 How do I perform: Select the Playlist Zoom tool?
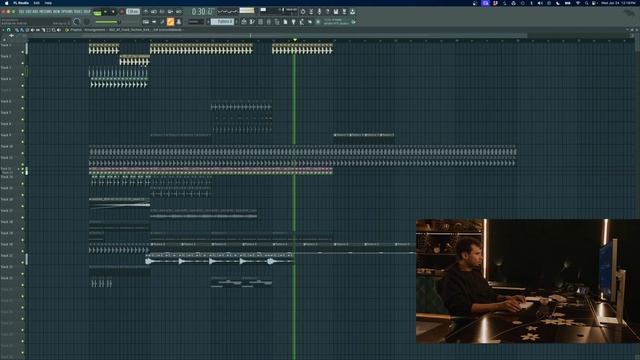(54, 30)
